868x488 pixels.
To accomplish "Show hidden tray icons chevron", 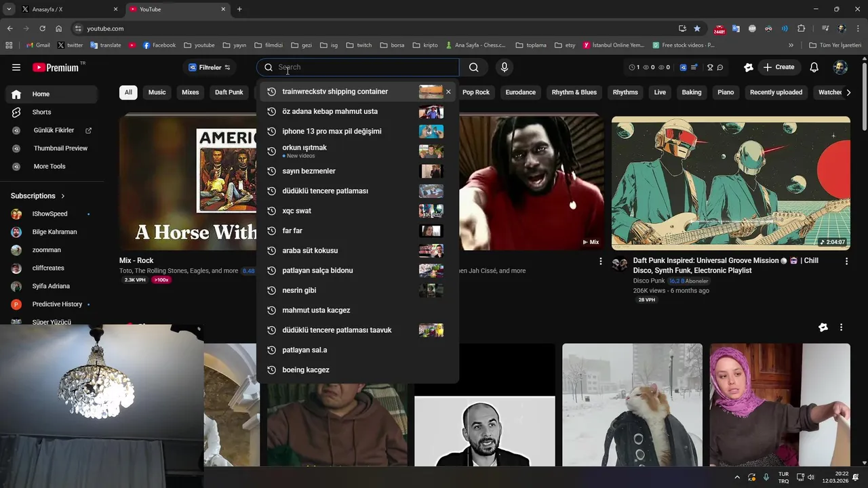I will point(737,477).
